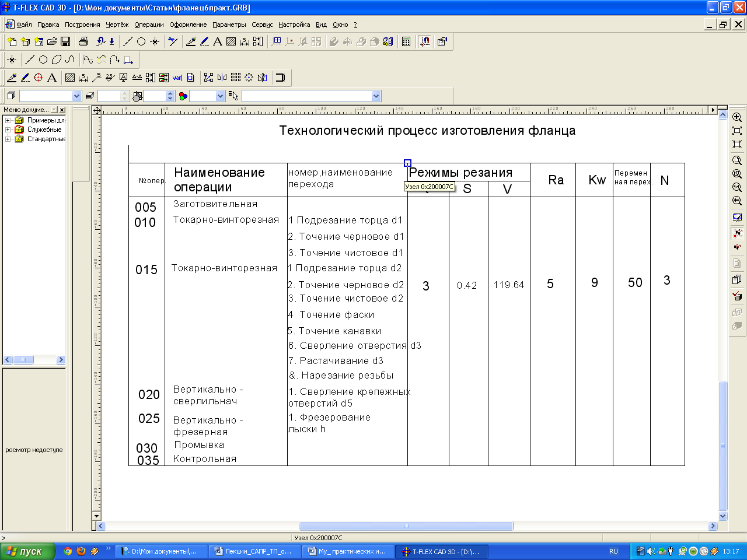Click the pin button of the Меню документов panel

coord(54,110)
